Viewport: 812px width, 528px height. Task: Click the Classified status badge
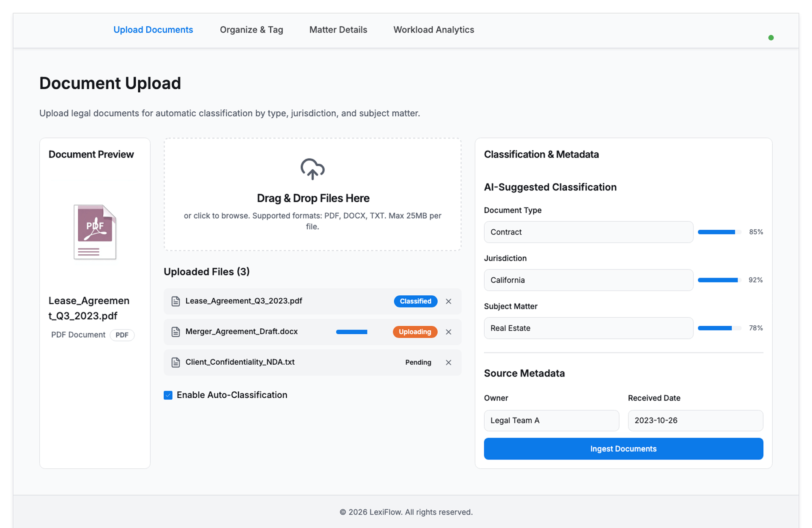tap(415, 301)
